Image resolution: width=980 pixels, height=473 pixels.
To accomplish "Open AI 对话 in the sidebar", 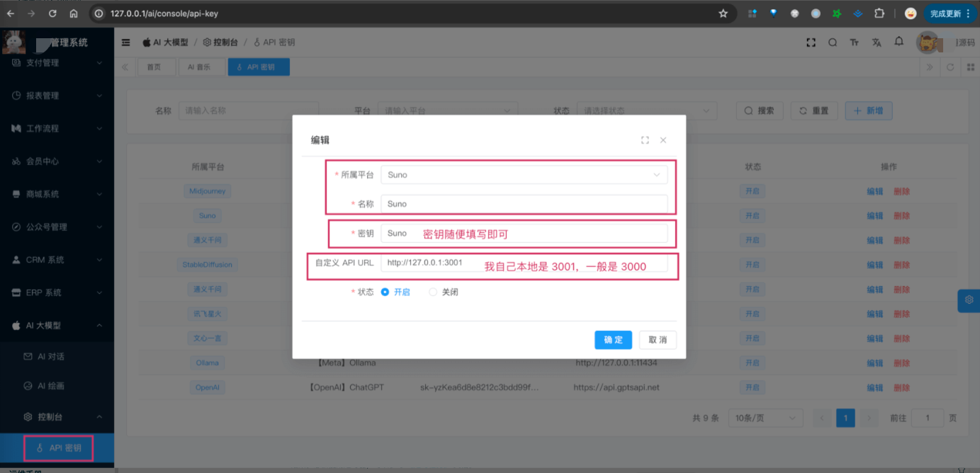I will click(x=57, y=356).
